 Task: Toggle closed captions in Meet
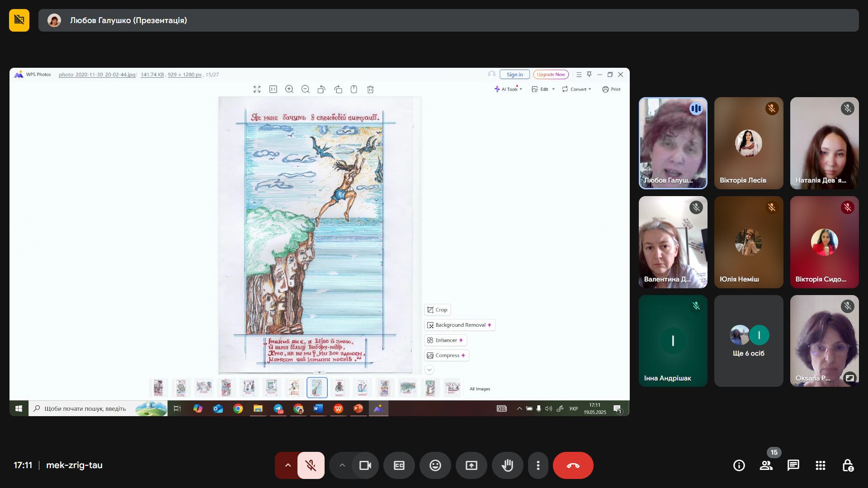[399, 465]
